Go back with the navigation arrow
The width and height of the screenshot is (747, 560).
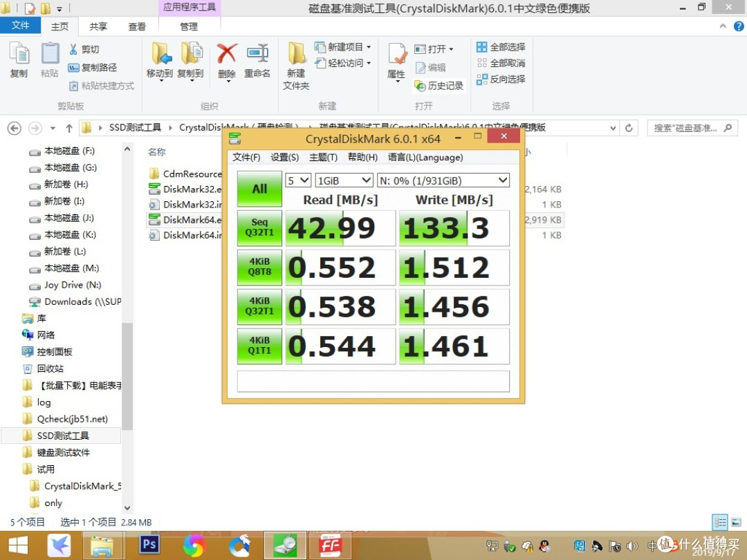point(15,128)
